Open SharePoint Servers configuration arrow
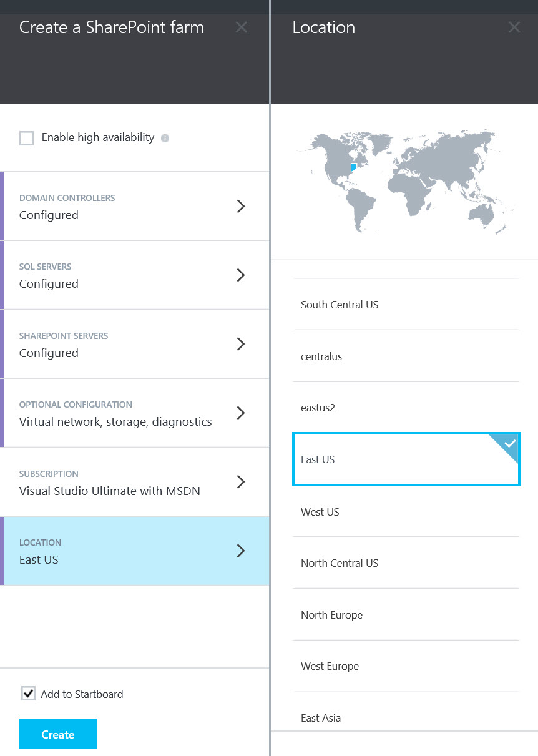 pos(241,344)
